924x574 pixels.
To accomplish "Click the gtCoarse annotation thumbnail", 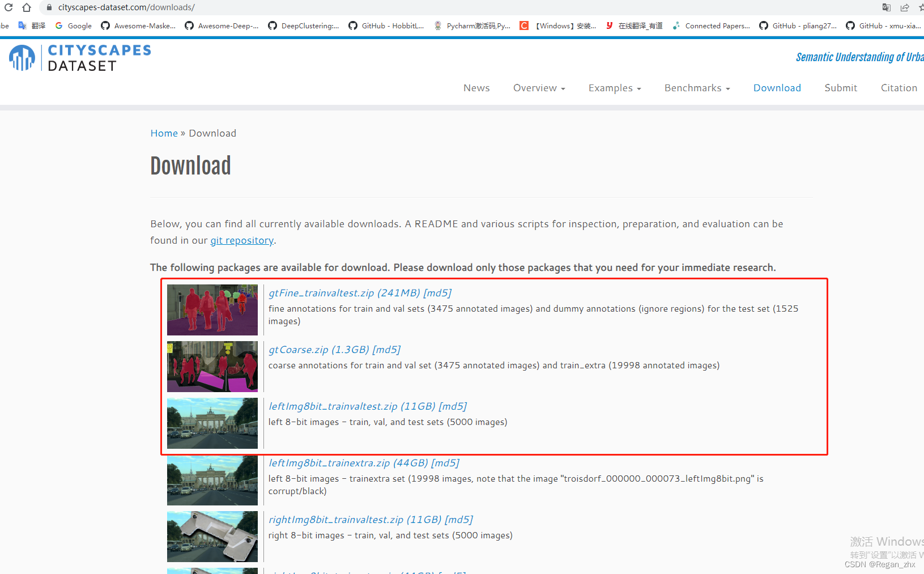I will tap(212, 367).
